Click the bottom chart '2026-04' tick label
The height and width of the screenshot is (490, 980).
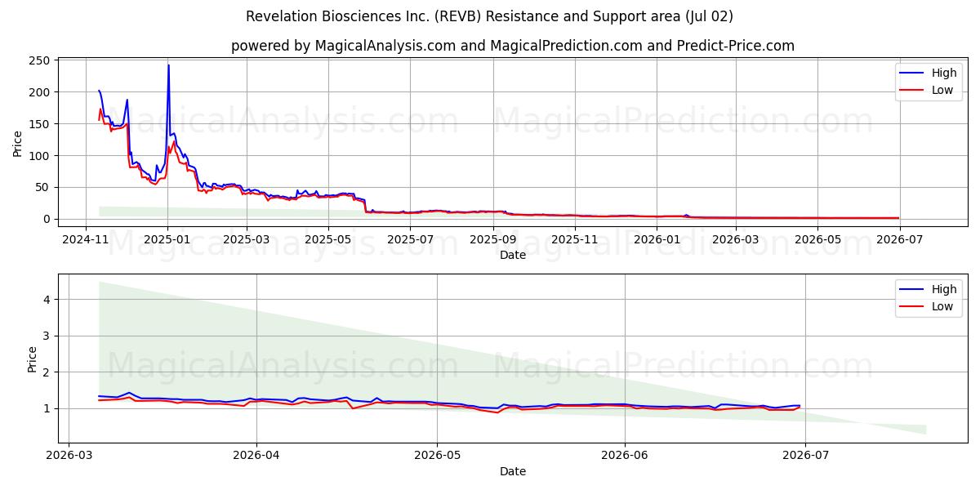click(x=256, y=456)
